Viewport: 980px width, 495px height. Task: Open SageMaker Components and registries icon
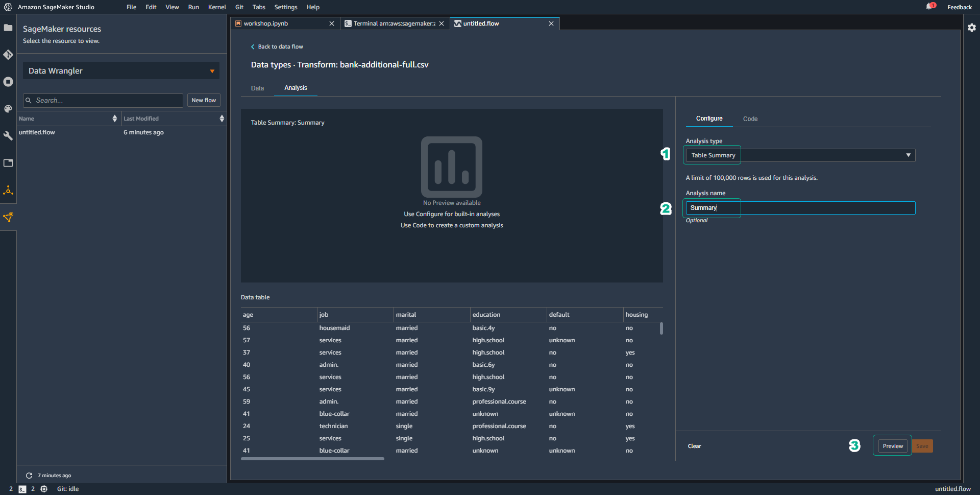pos(8,217)
